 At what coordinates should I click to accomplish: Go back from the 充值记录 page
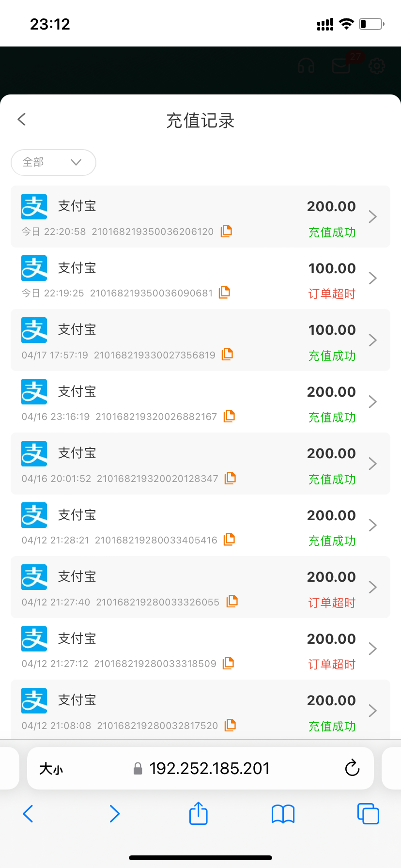22,120
